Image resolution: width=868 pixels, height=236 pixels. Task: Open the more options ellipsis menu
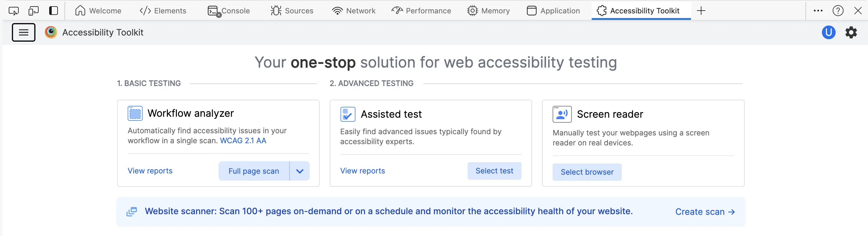click(x=818, y=11)
